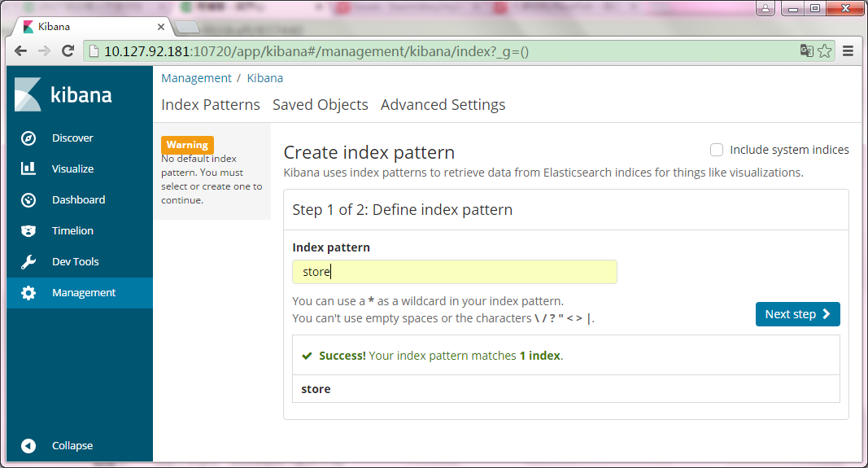Open Chrome hamburger menu
This screenshot has width=868, height=468.
[x=848, y=51]
